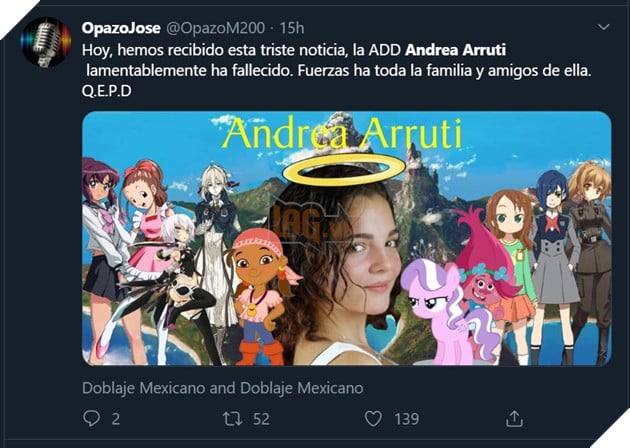This screenshot has height=448, width=630.
Task: Click the reply speech bubble icon
Action: click(91, 418)
